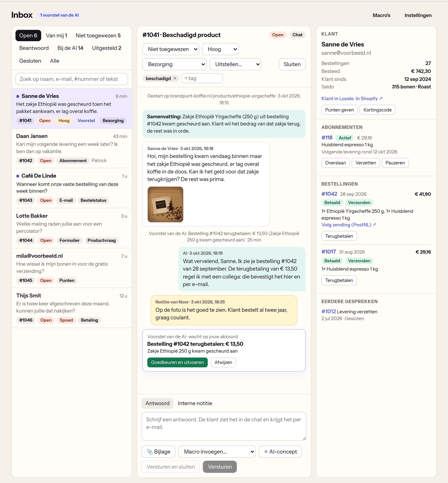Open Klant in Loyalo link

(x=337, y=99)
